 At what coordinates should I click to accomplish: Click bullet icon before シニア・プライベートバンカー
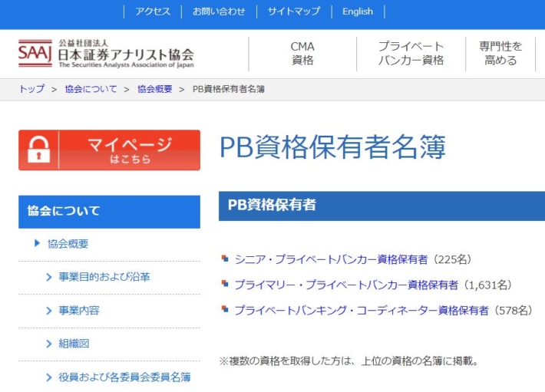coord(225,259)
